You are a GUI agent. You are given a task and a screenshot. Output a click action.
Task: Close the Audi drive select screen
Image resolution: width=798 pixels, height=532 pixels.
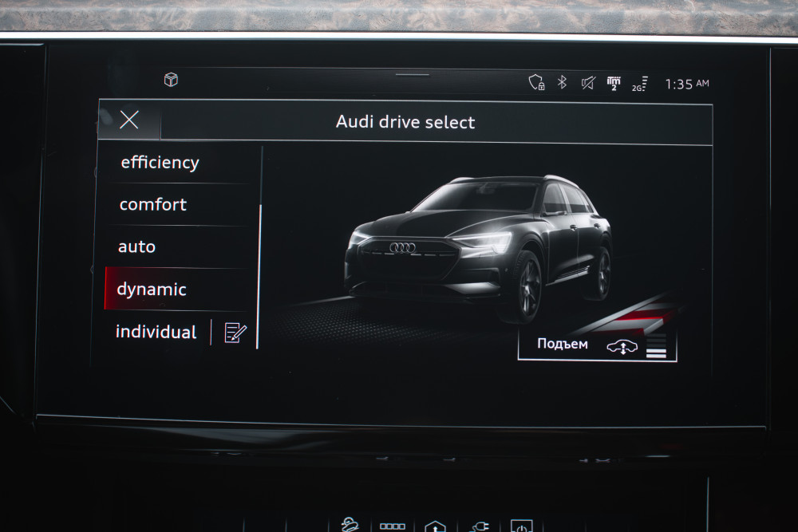[129, 120]
